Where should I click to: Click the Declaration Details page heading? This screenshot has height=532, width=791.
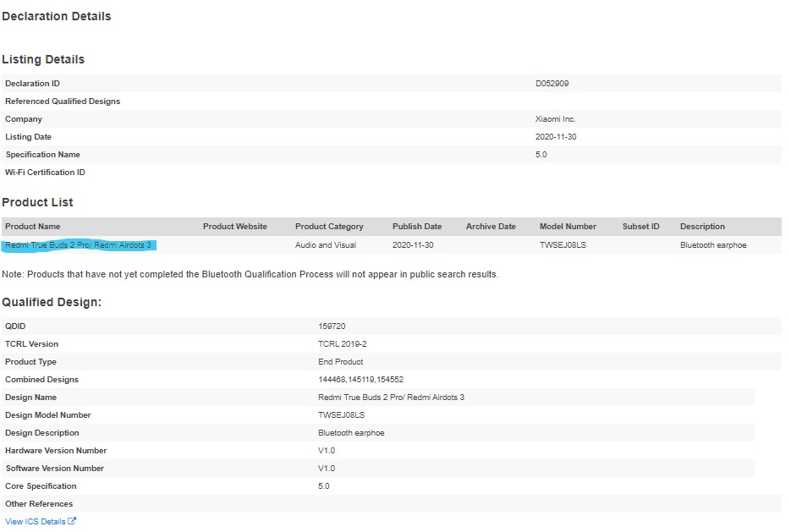click(x=57, y=16)
